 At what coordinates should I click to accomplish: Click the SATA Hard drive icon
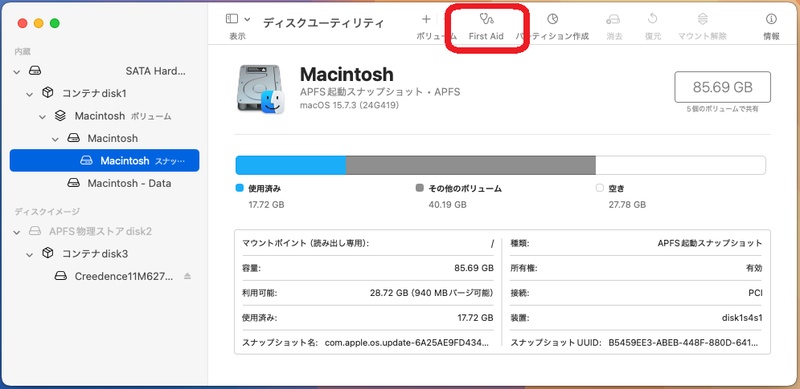pyautogui.click(x=35, y=70)
